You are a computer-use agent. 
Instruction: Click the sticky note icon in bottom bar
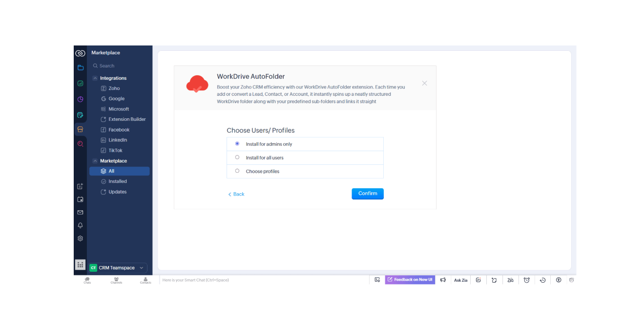pos(494,280)
